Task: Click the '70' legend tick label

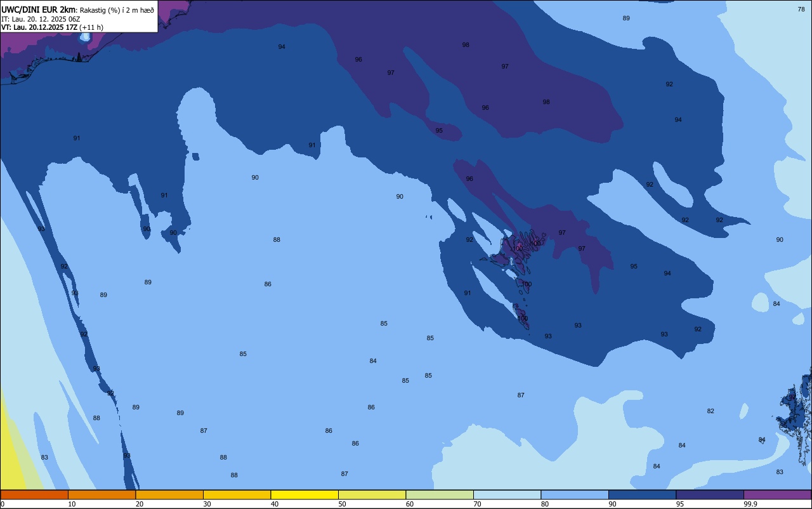Action: [477, 504]
